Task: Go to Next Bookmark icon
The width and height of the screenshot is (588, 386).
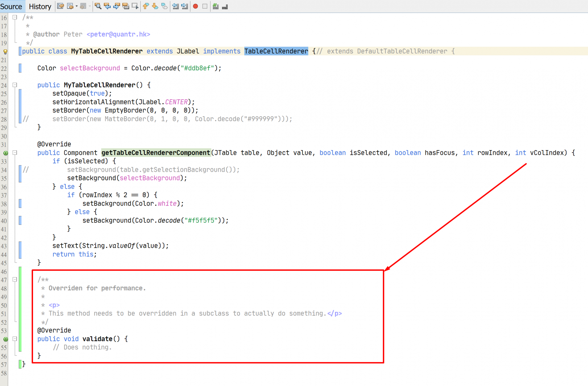Action: tap(155, 6)
